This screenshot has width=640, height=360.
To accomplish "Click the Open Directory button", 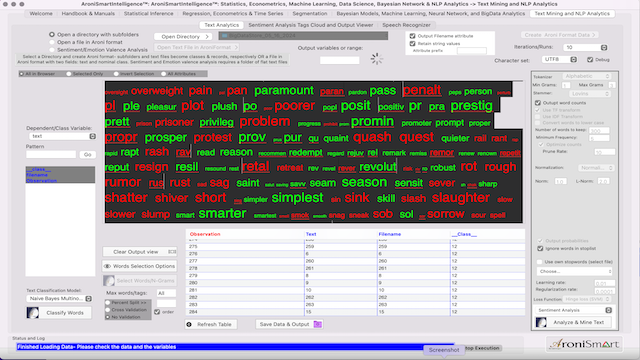I will coord(183,37).
